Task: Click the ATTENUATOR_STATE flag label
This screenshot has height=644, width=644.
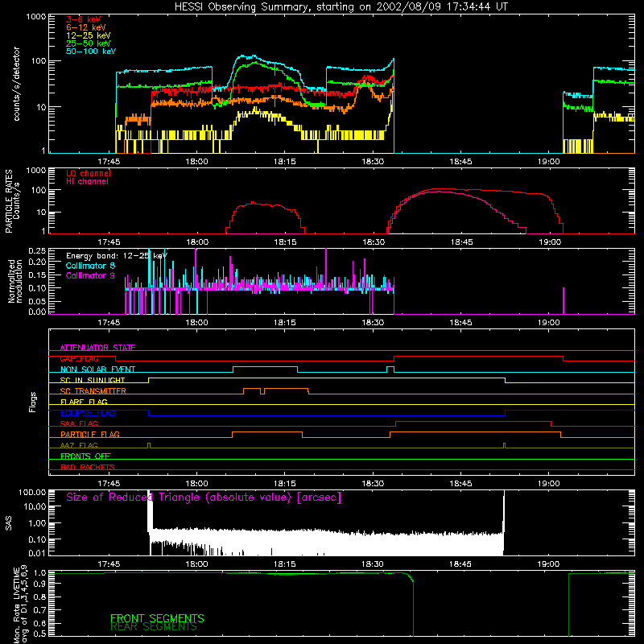Action: [x=97, y=348]
